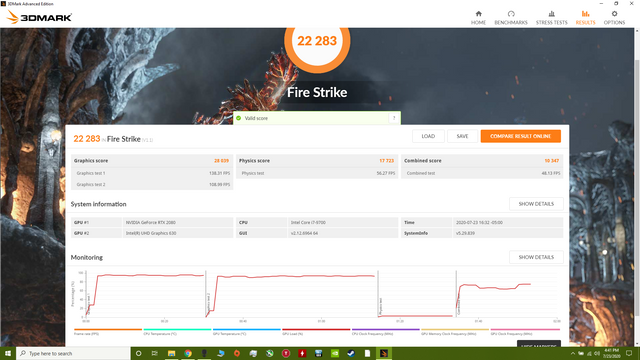Click the Load button
The width and height of the screenshot is (640, 360).
(428, 136)
